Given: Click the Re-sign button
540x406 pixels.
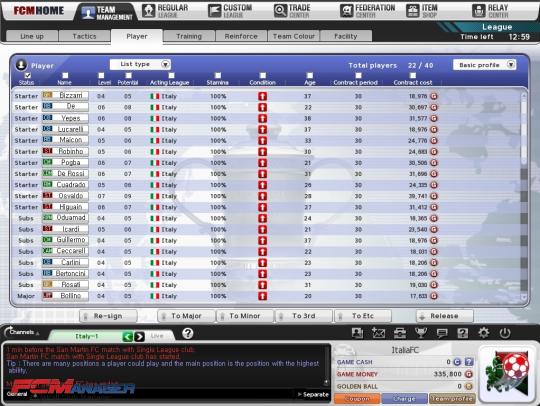Looking at the screenshot, I should (108, 316).
